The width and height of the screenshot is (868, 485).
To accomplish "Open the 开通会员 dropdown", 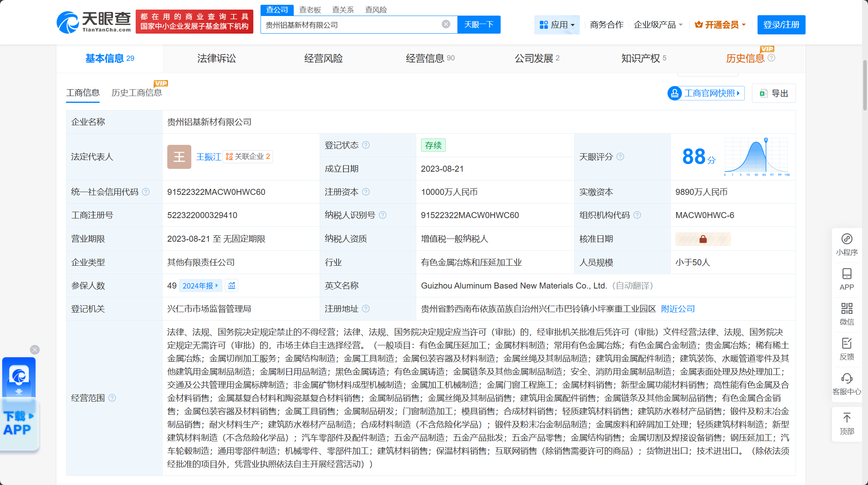I will (720, 25).
